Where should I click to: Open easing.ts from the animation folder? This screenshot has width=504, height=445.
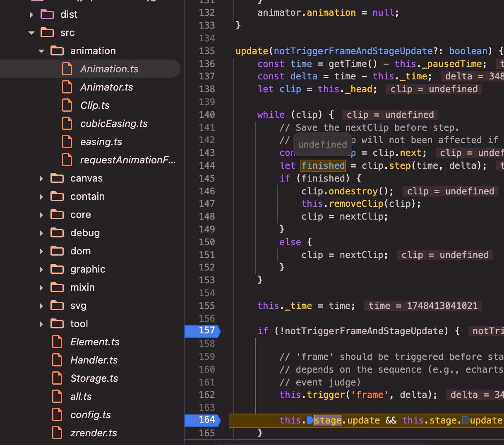click(x=101, y=142)
